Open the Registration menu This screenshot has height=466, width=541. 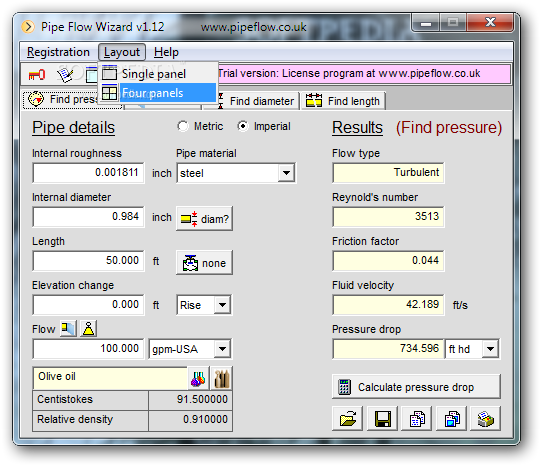(58, 52)
